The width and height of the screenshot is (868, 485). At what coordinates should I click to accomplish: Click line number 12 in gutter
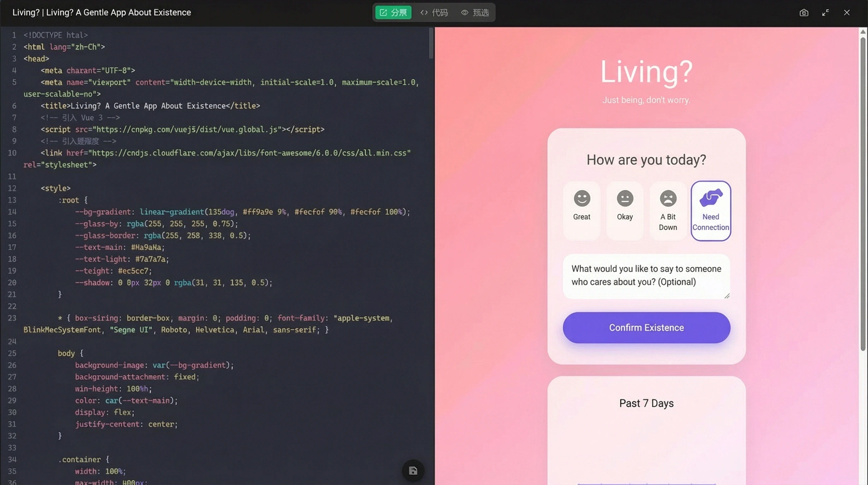click(x=12, y=188)
